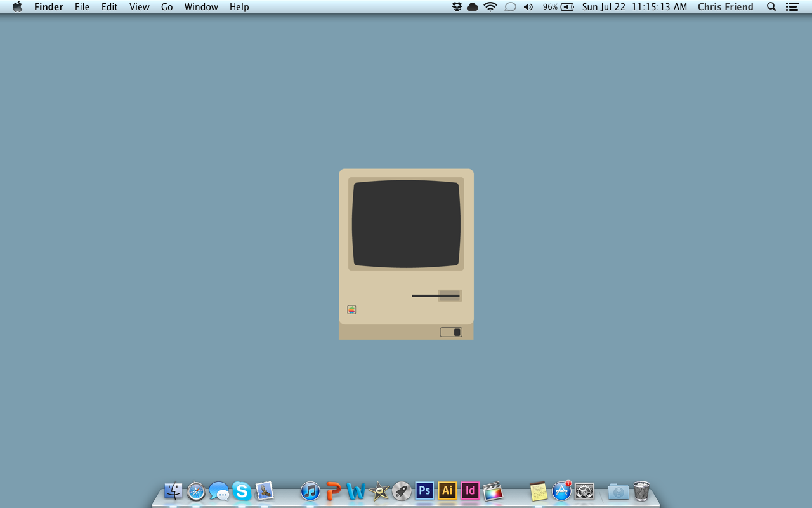Click the chat bubble status icon
This screenshot has width=812, height=508.
[x=510, y=7]
